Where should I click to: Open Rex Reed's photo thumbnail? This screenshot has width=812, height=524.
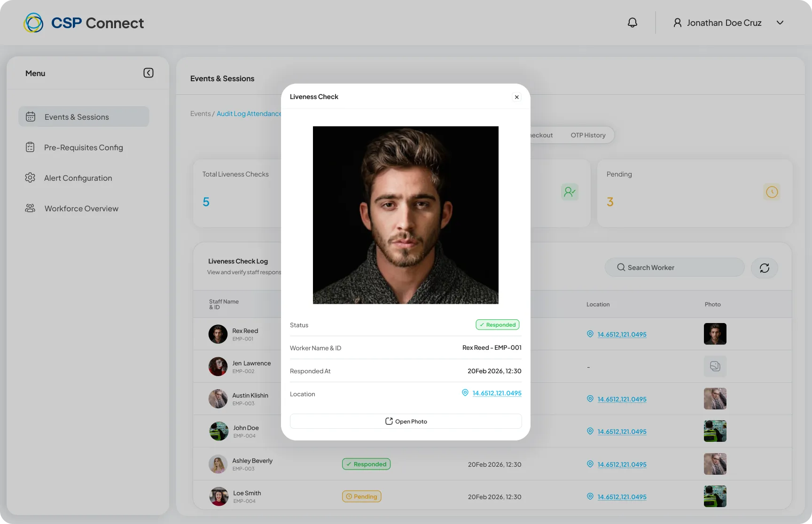pos(715,334)
